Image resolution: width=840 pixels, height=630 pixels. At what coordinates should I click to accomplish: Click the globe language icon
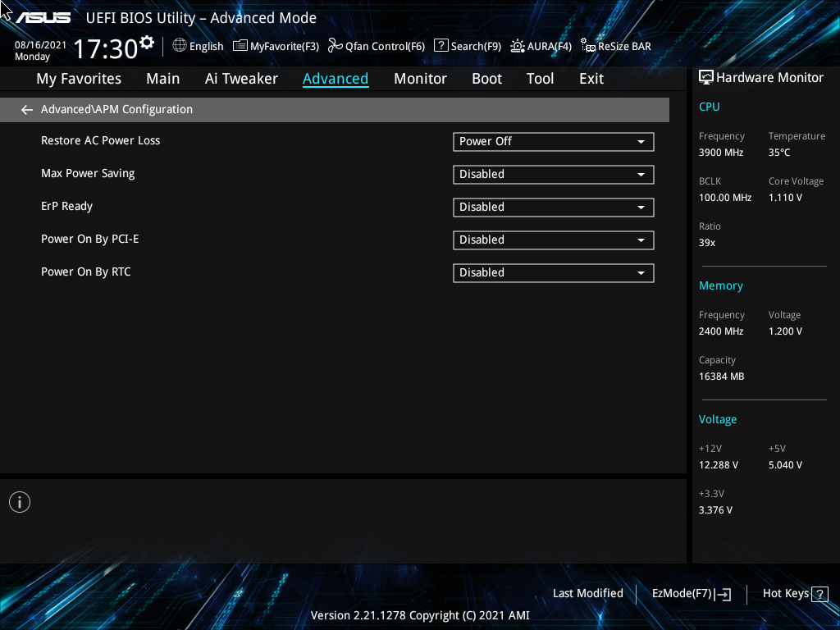click(180, 46)
